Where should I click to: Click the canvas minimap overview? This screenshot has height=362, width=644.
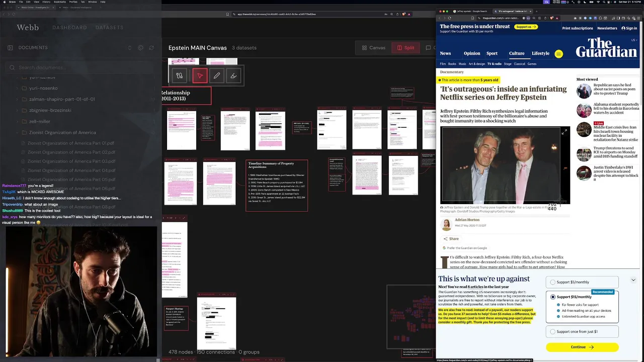(x=411, y=317)
